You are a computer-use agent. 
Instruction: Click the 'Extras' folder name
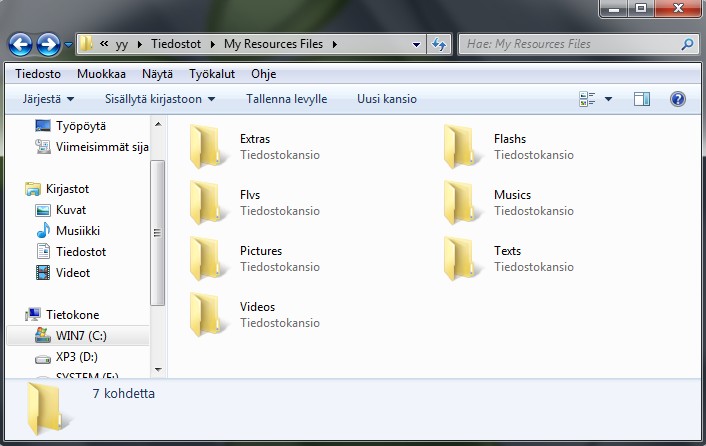point(255,139)
